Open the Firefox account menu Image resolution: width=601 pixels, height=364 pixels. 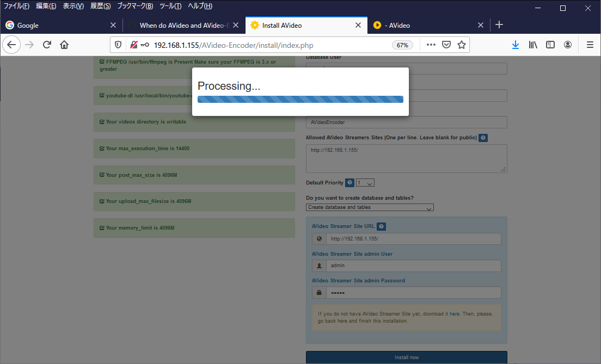[568, 45]
